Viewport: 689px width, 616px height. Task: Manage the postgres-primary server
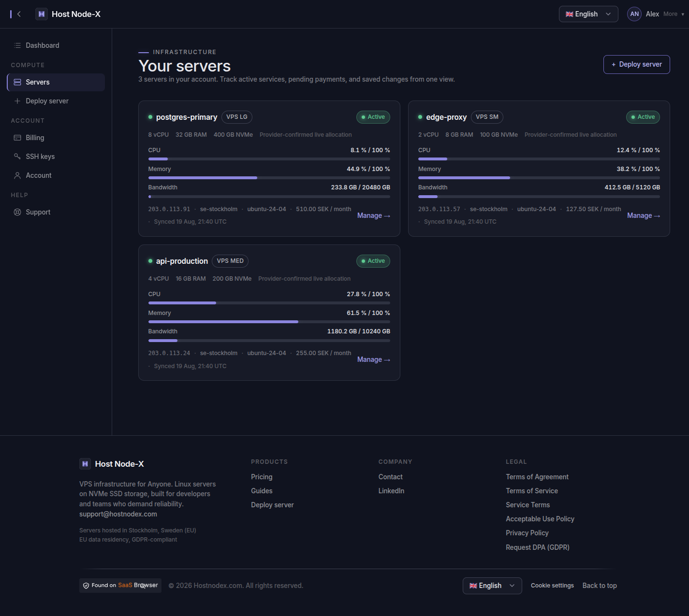[373, 215]
